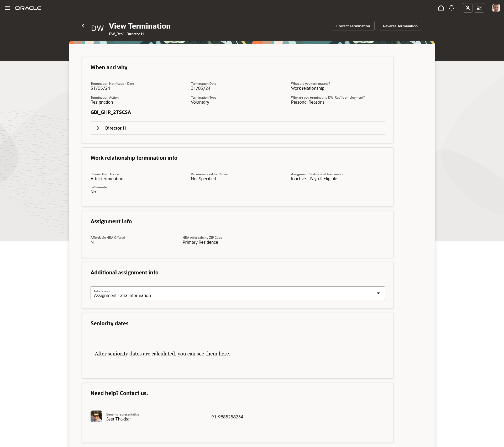
Task: Click the Director H label
Action: coord(115,128)
